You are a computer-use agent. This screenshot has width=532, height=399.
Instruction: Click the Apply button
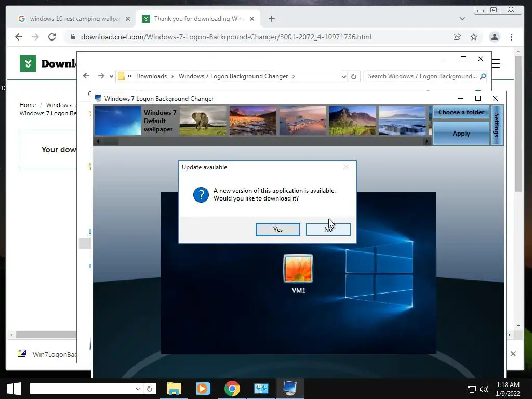click(461, 134)
